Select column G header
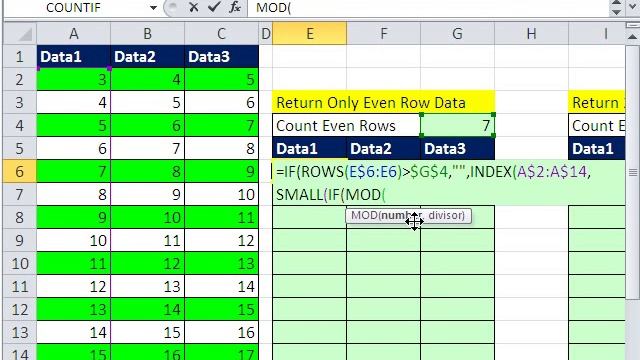 458,33
